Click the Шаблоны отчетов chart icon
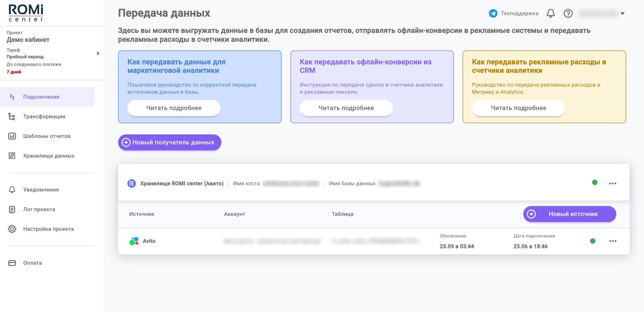This screenshot has width=644, height=312. tap(12, 136)
